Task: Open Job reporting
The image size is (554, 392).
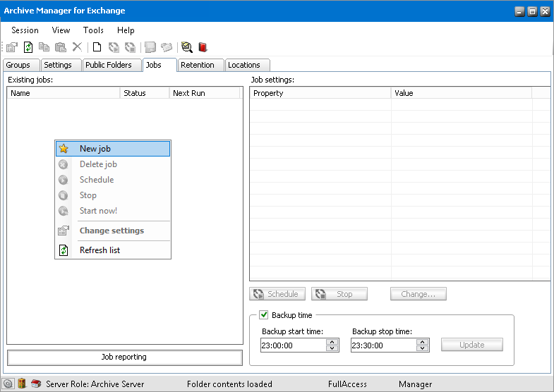Action: 125,357
